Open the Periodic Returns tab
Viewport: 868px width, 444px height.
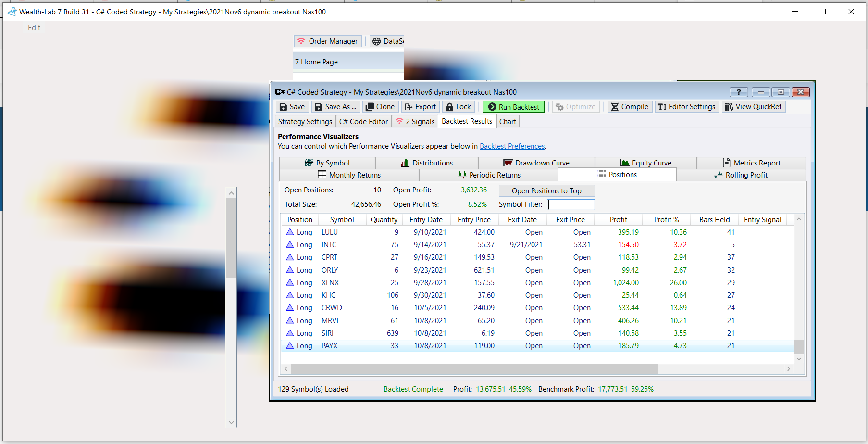tap(489, 175)
